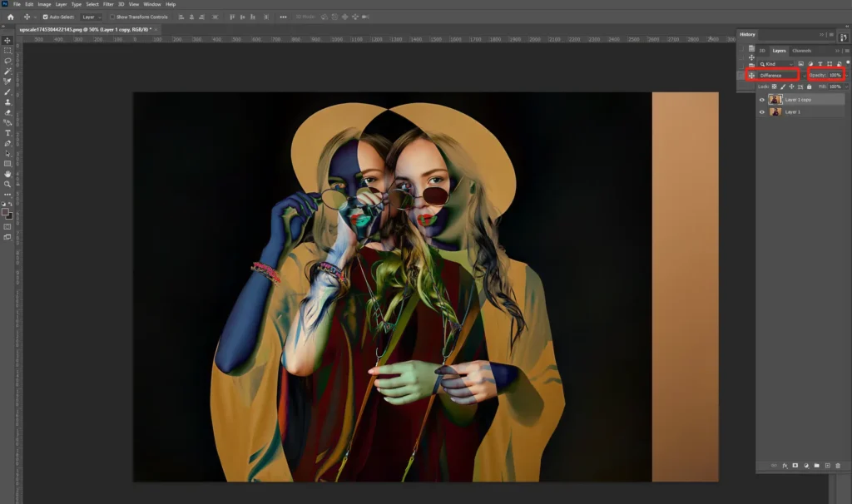Open Auto-Select Layer dropdown

(x=92, y=17)
